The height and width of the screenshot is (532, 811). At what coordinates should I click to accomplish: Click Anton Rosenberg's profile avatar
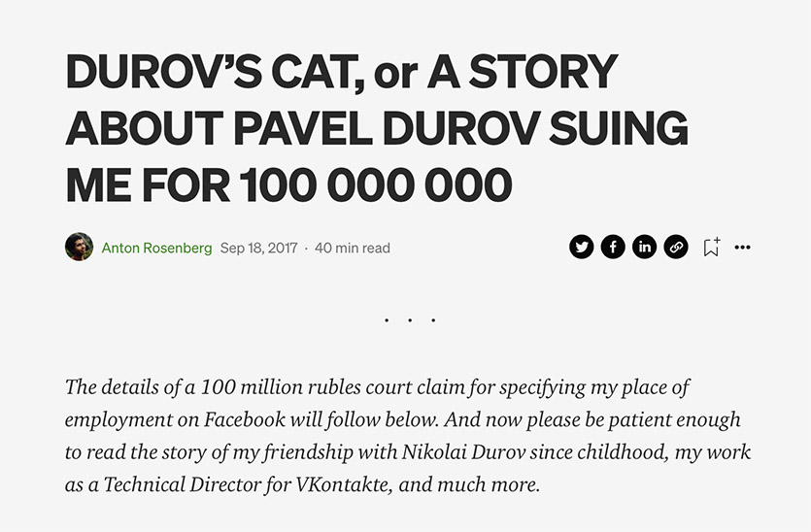tap(79, 247)
